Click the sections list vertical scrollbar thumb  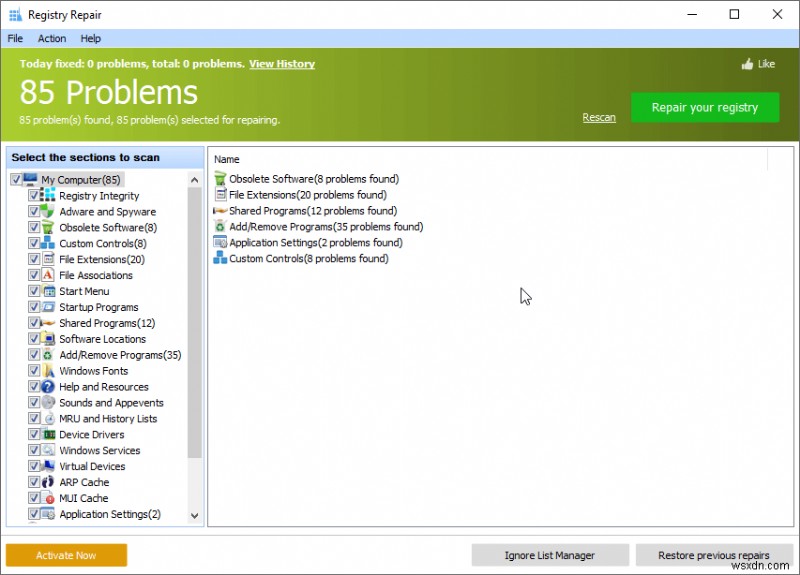194,322
